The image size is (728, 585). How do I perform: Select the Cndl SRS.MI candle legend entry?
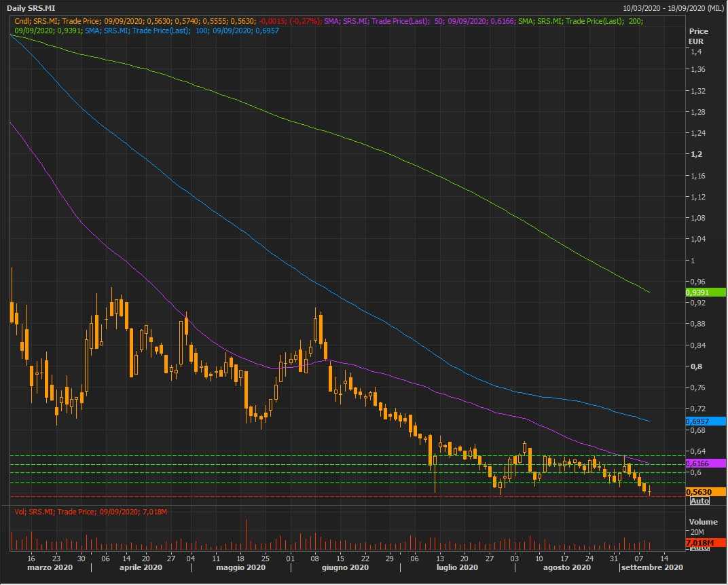(x=168, y=21)
